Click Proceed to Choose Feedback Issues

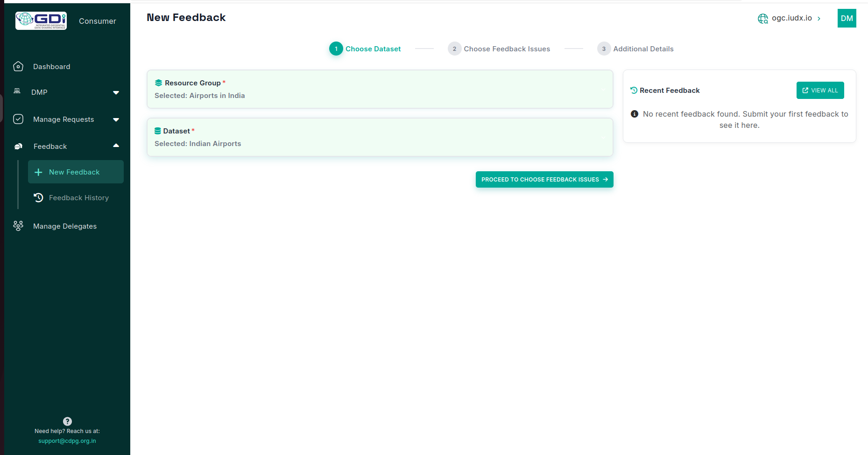(x=544, y=180)
